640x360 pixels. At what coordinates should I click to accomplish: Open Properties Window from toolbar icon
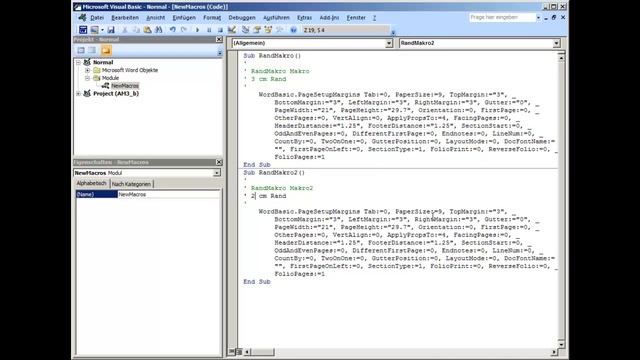(257, 30)
